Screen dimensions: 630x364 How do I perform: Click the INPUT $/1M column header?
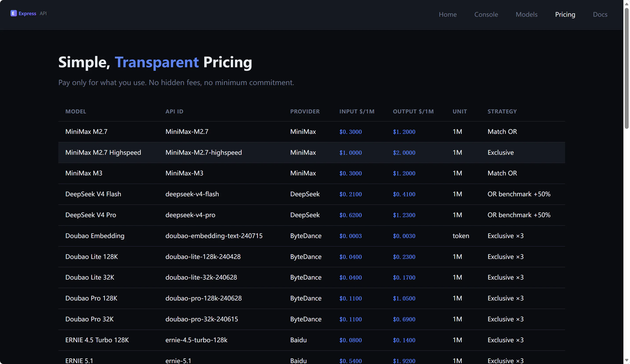[357, 111]
